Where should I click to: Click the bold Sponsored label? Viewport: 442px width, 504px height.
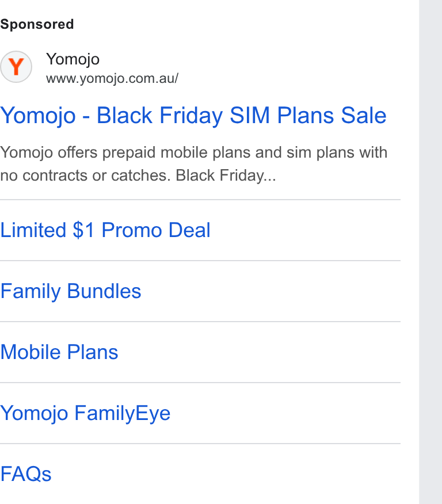pyautogui.click(x=37, y=24)
